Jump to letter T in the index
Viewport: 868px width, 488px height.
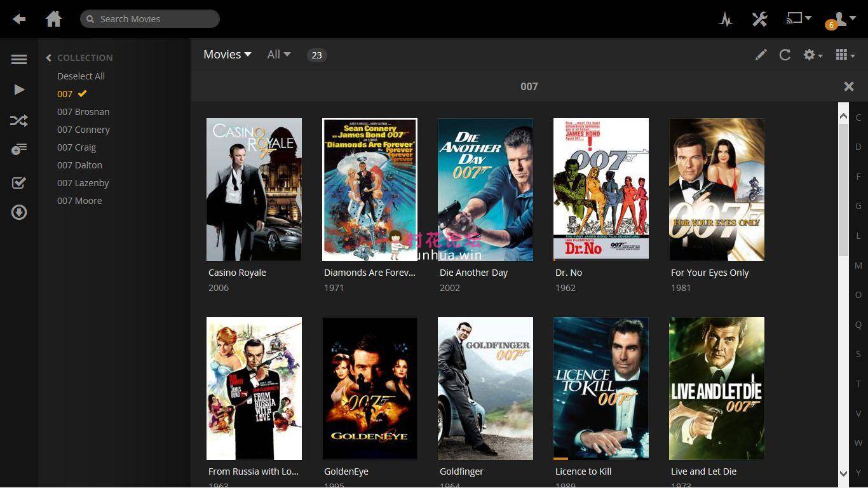[858, 384]
